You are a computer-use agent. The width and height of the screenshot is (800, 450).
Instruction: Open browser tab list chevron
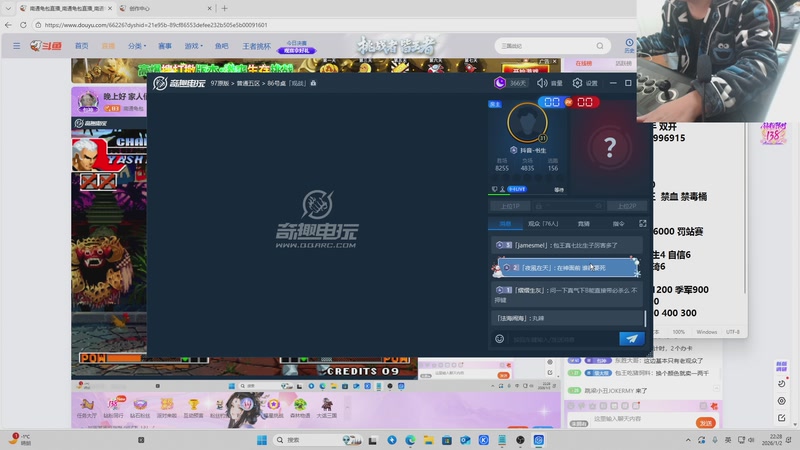tap(8, 8)
